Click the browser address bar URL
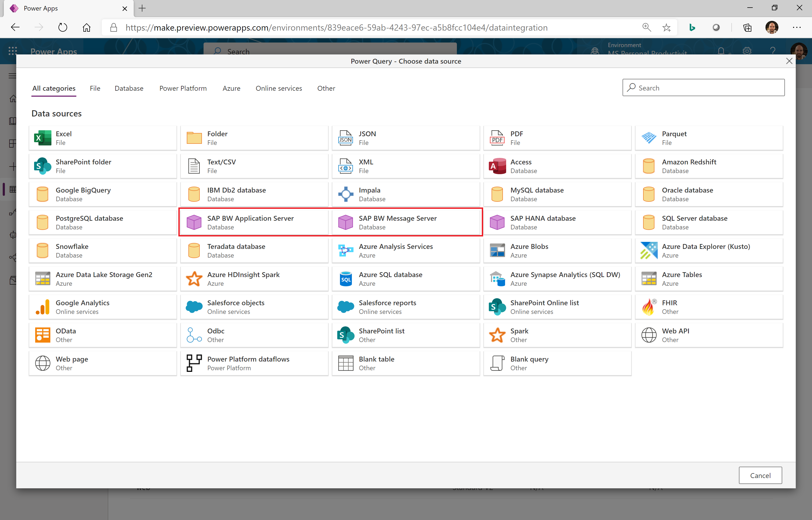 336,28
